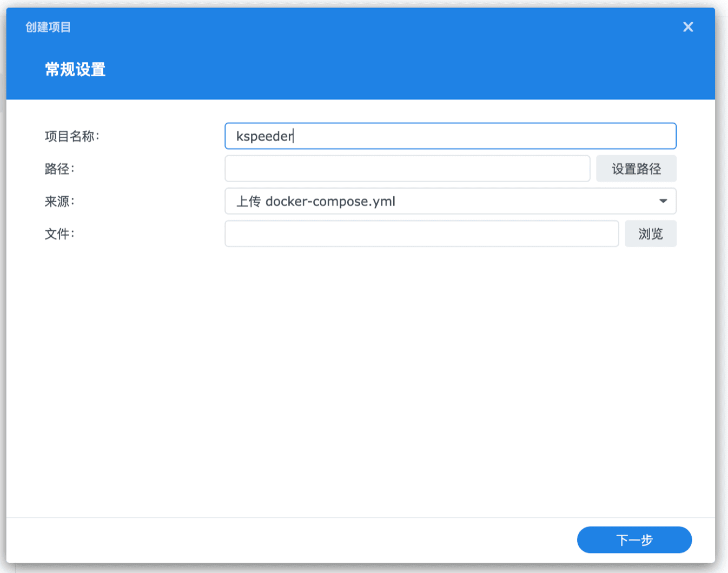Image resolution: width=728 pixels, height=573 pixels.
Task: Place cursor on the word kspeeder
Action: click(x=264, y=136)
